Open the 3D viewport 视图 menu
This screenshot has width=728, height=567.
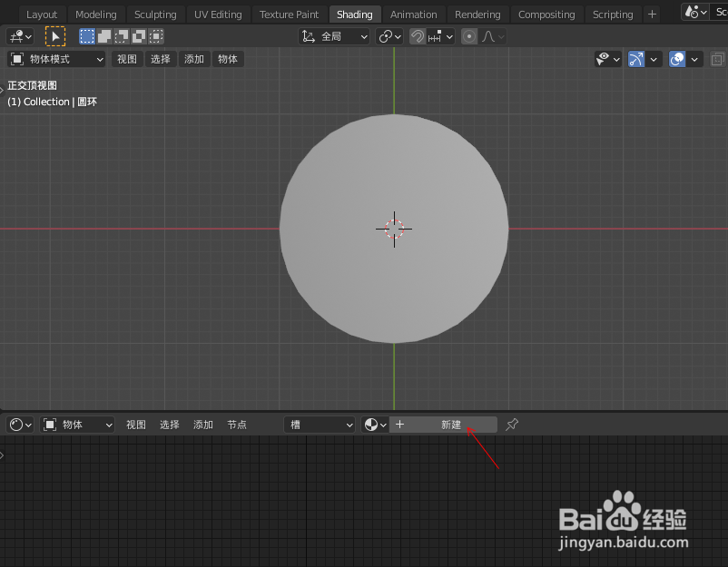point(127,59)
